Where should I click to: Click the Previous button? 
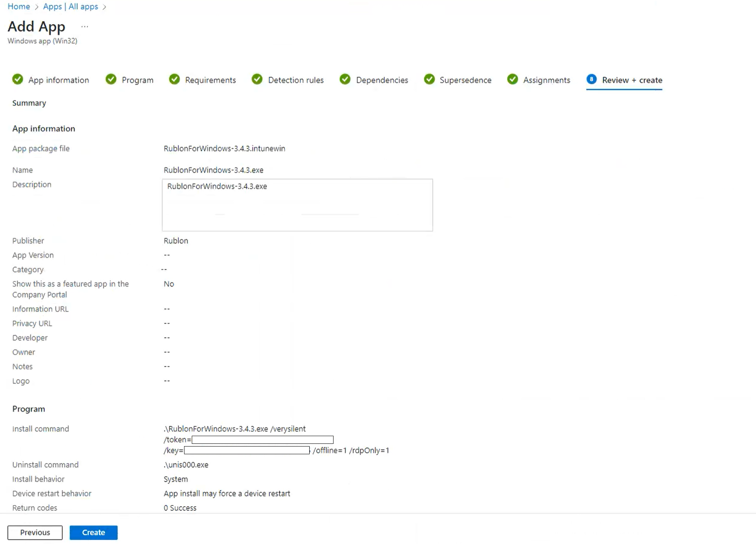[35, 532]
